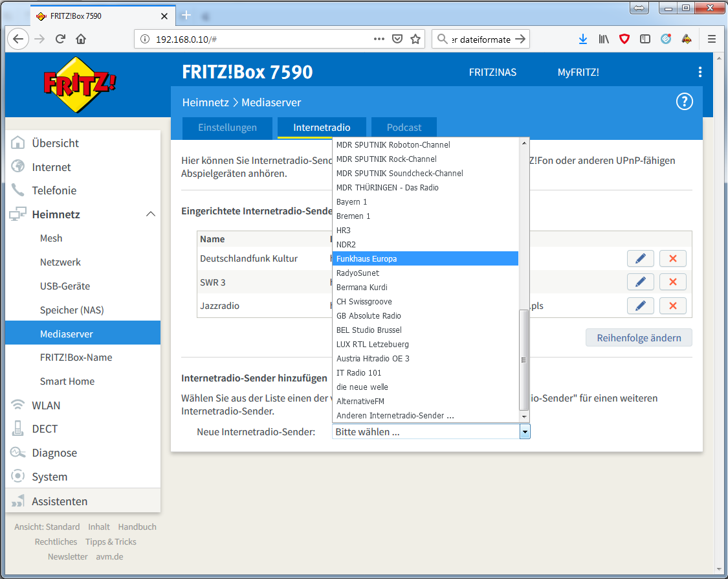
Task: Open the Telefonie menu item
Action: 83,190
